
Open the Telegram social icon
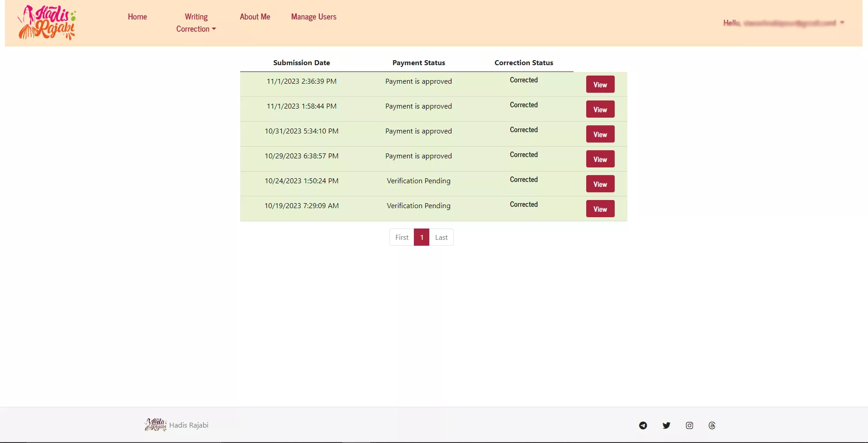[643, 425]
